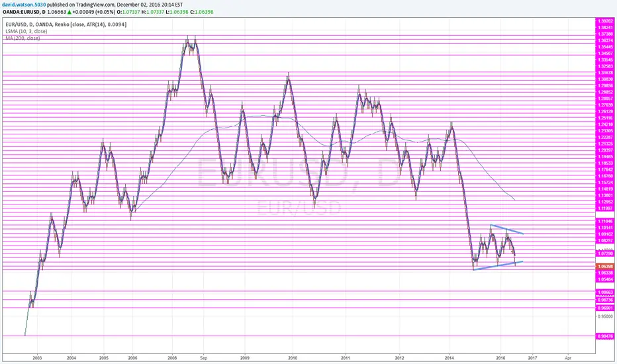Click the 2009 label on time axis
This screenshot has height=364, width=617.
tap(245, 358)
